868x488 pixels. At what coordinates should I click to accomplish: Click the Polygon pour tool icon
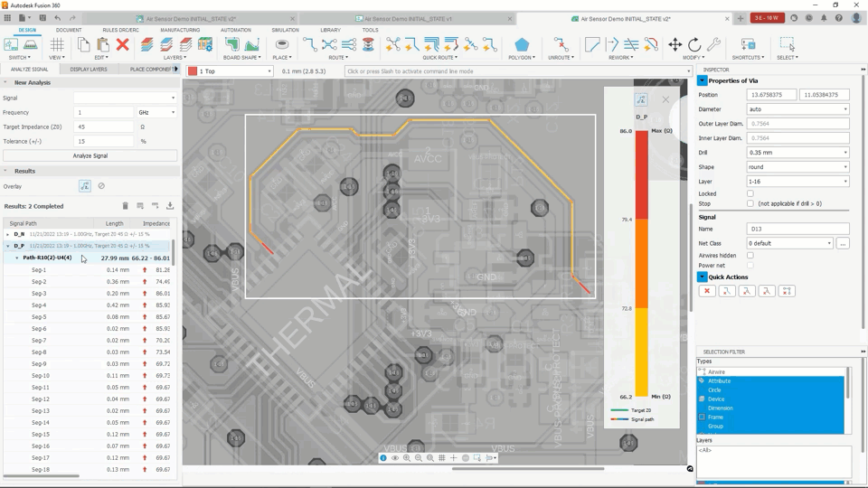point(522,44)
